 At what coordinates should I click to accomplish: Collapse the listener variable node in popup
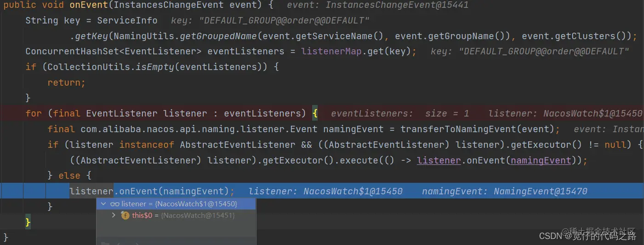click(x=103, y=204)
